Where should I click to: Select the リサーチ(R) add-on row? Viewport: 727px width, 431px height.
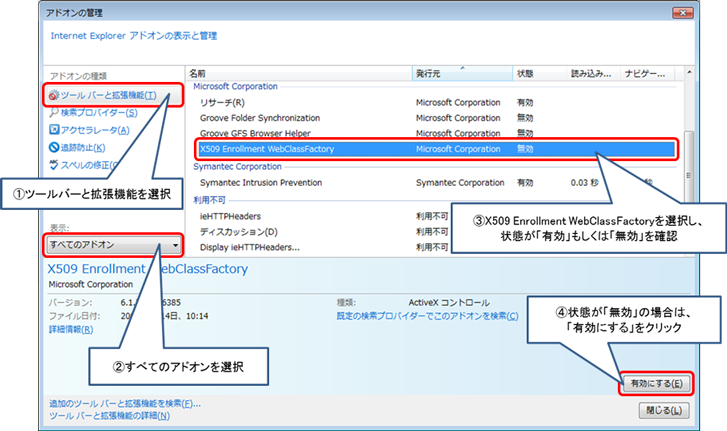[436, 102]
